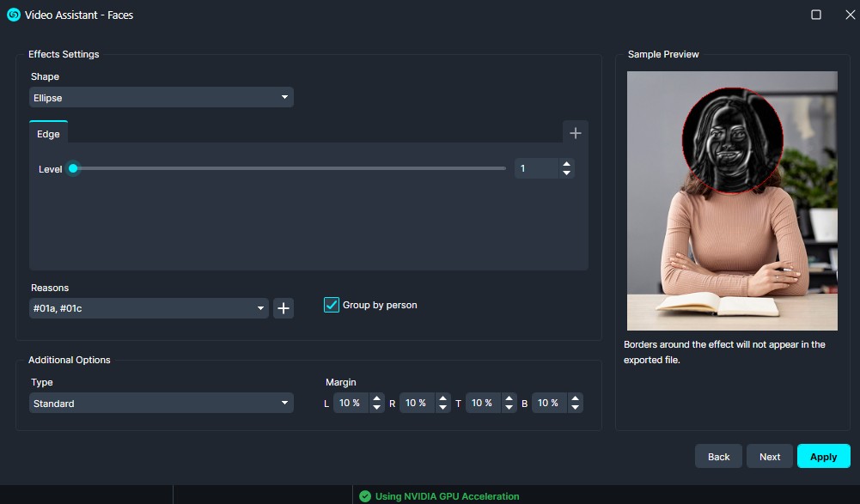860x504 pixels.
Task: Decrease top margin T value
Action: click(509, 408)
